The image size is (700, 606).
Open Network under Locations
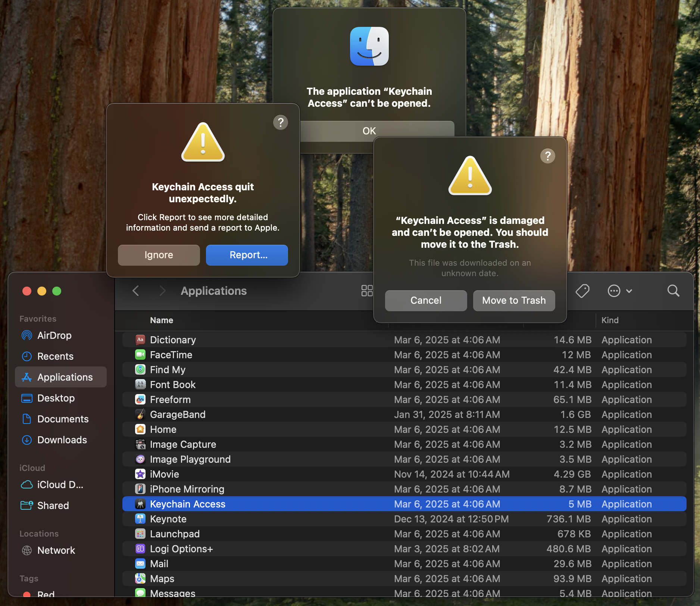pyautogui.click(x=61, y=550)
